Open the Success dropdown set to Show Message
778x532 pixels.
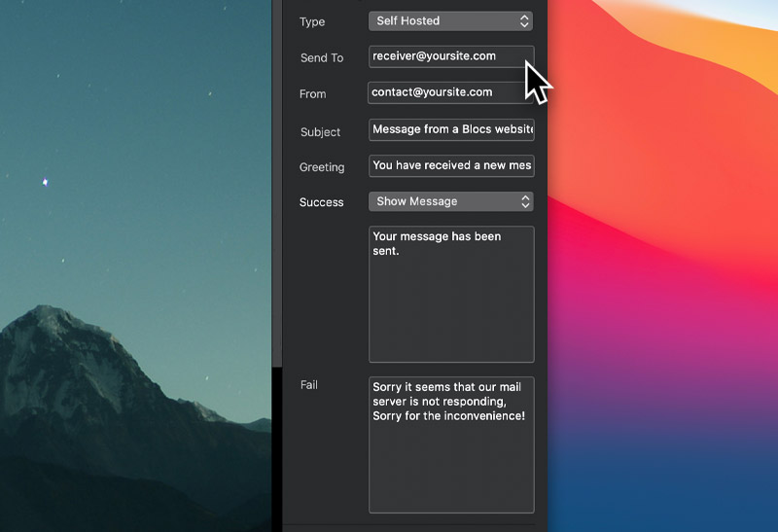click(x=450, y=201)
